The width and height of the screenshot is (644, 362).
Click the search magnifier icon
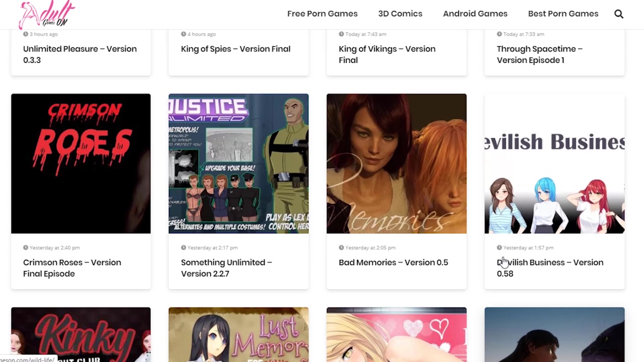(619, 14)
